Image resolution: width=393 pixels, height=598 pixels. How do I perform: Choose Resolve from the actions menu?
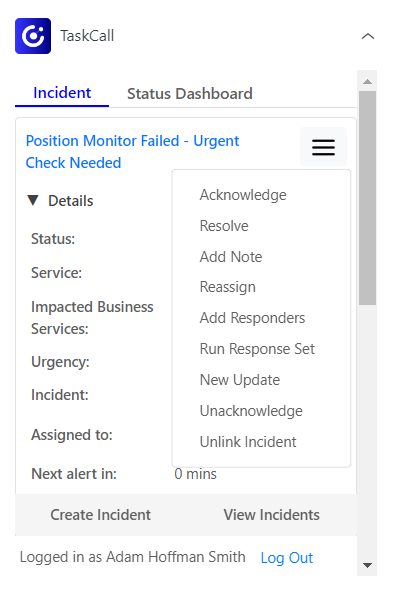(x=224, y=226)
